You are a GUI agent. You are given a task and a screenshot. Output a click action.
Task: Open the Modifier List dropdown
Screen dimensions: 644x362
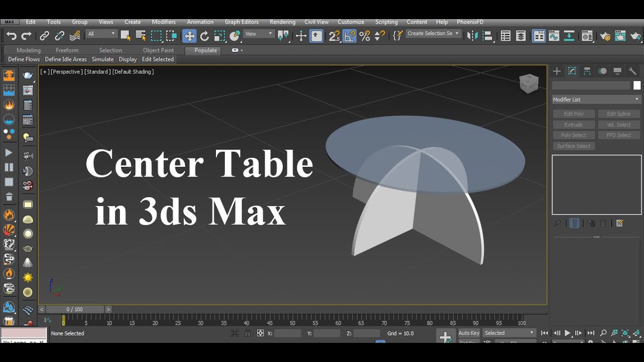(x=596, y=100)
